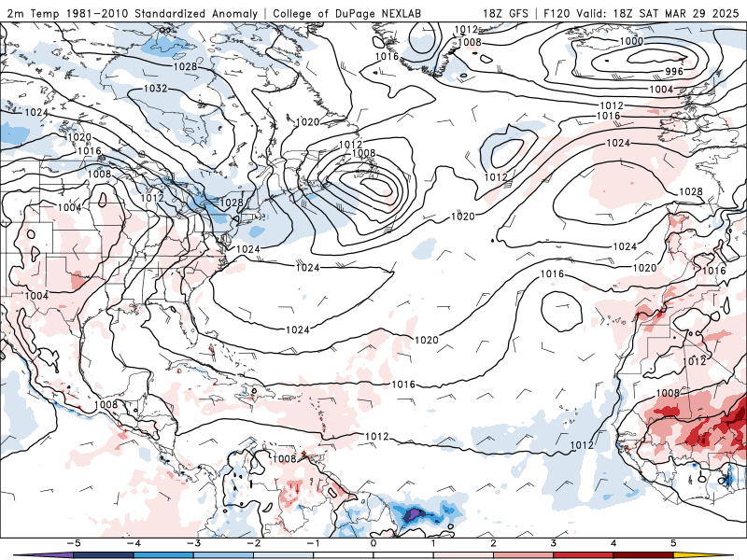Screen dimensions: 747x560
Task: Click the '1032' pressure contour label
Action: coord(155,88)
